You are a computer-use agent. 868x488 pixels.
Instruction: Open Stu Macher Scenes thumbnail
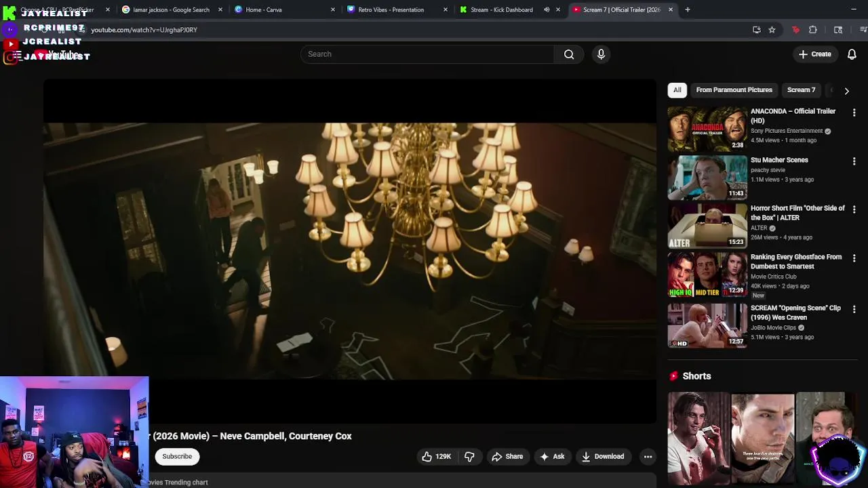pos(707,177)
